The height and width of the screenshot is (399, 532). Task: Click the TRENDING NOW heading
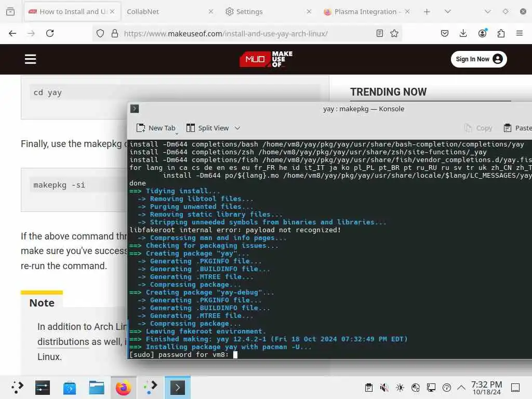tap(388, 92)
